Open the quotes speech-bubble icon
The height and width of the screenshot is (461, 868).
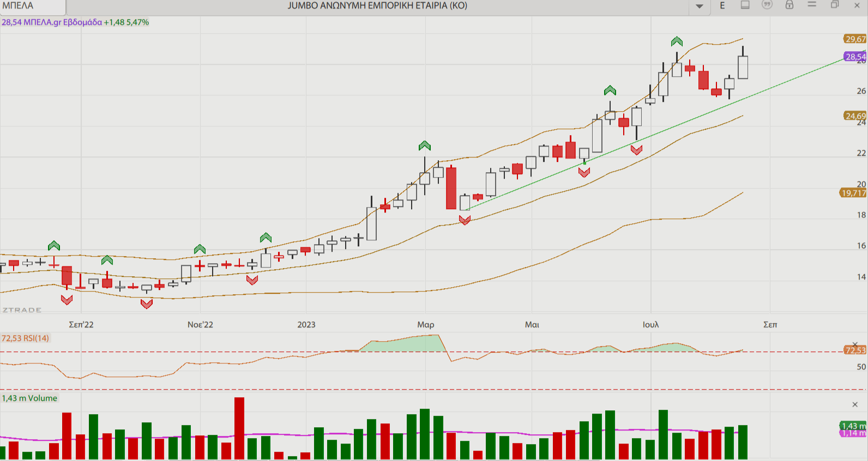coord(767,5)
